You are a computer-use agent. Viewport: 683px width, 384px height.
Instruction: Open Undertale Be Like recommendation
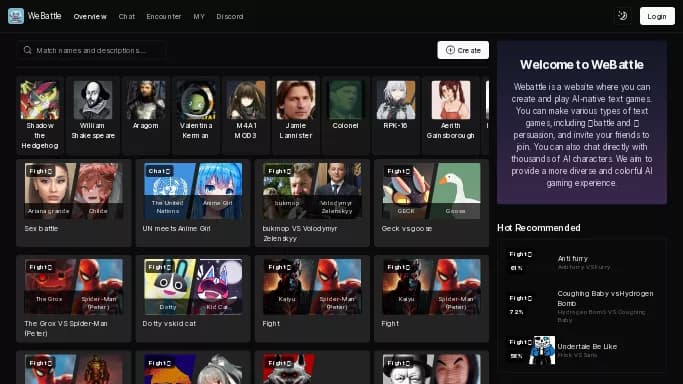[582, 350]
